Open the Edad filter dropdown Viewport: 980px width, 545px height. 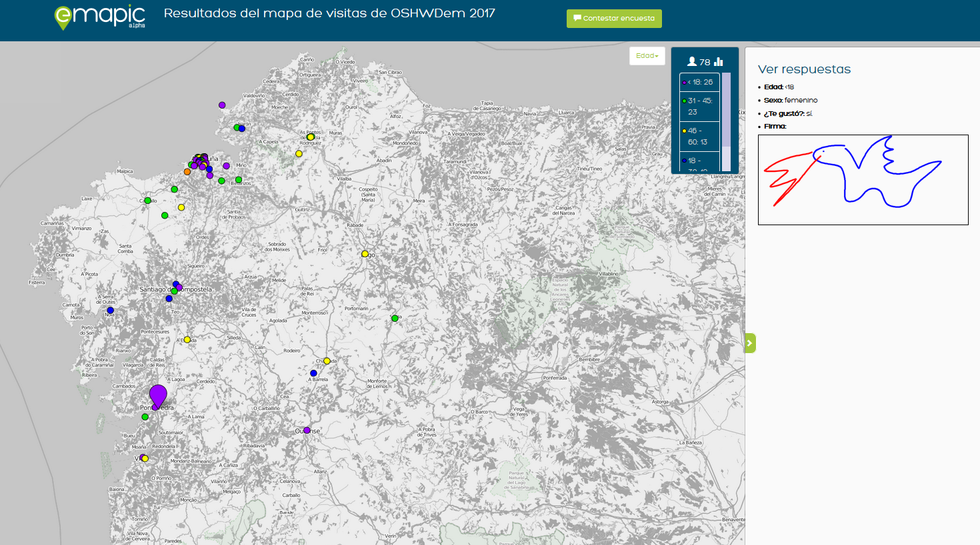[647, 56]
